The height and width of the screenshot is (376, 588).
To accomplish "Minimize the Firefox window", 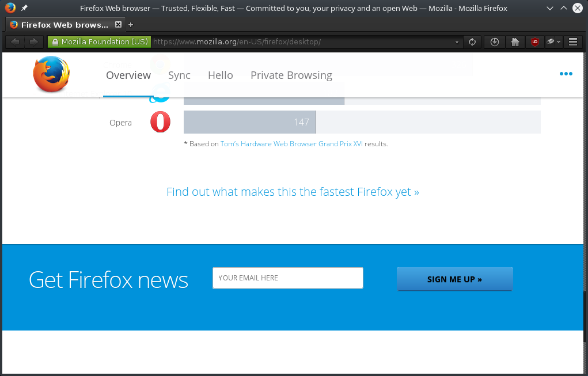I will pyautogui.click(x=550, y=8).
